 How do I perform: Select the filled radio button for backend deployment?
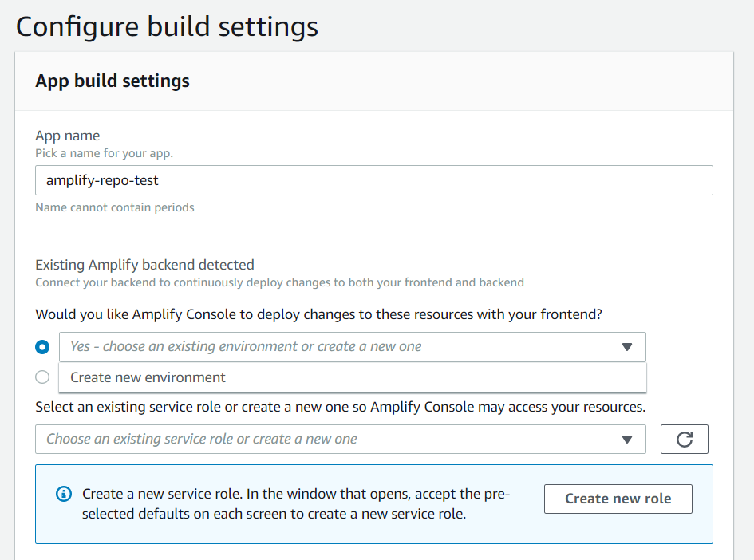42,347
